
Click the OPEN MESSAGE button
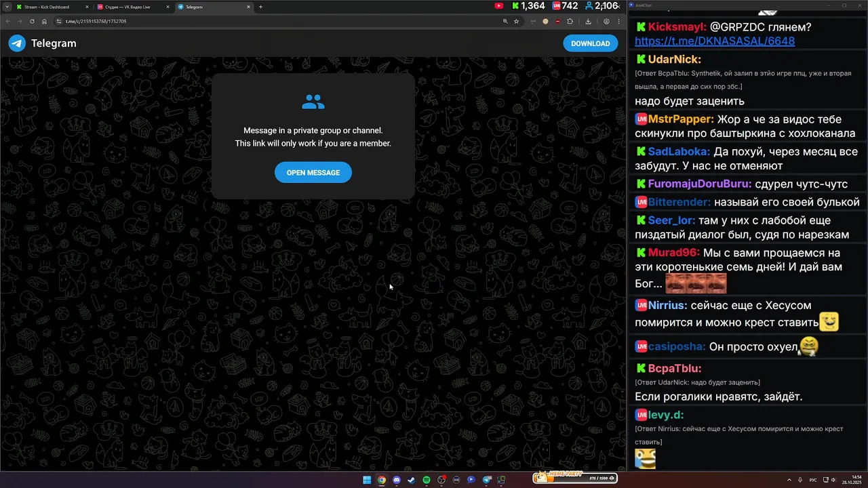[x=313, y=173]
